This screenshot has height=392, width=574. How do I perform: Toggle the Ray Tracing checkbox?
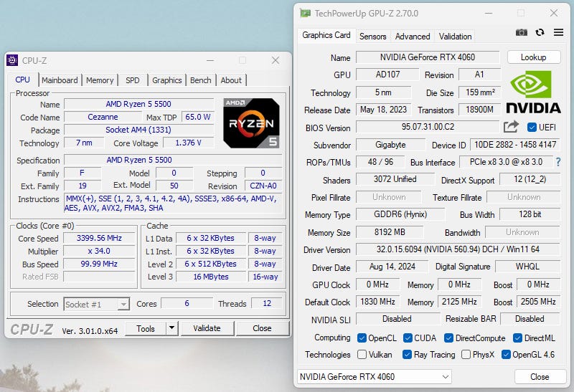[x=407, y=354]
